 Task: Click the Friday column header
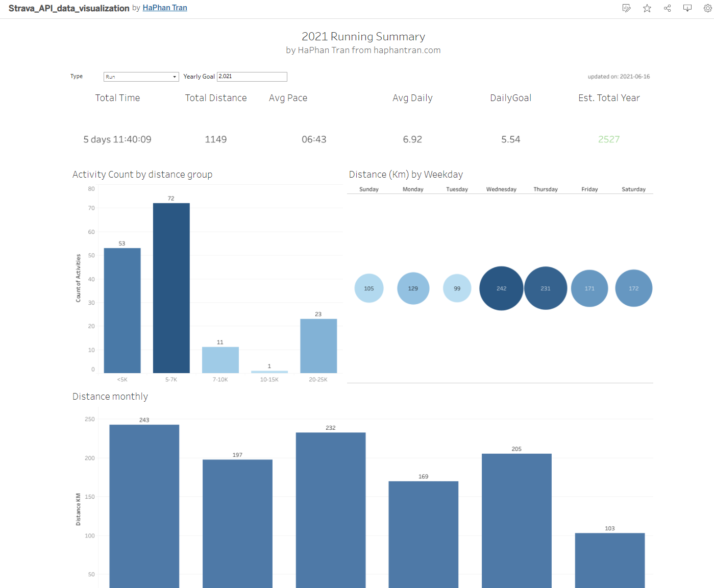[x=589, y=189]
